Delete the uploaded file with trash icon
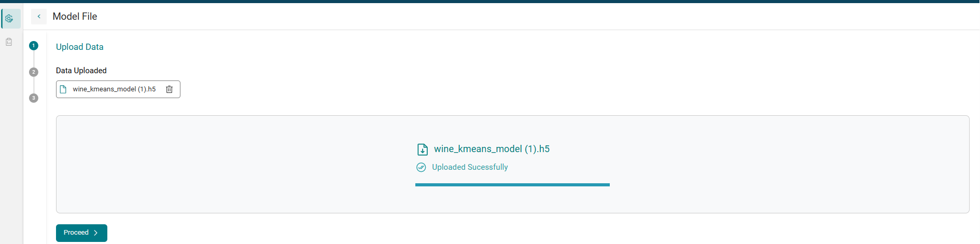The image size is (980, 244). [169, 89]
